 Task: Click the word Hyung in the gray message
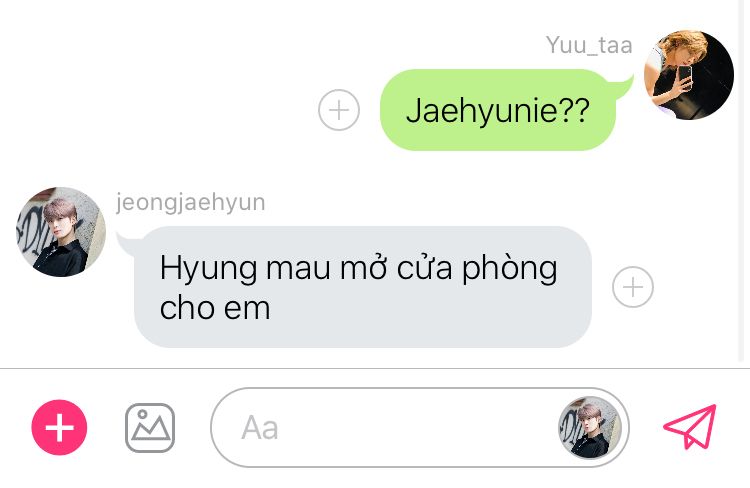pyautogui.click(x=208, y=269)
